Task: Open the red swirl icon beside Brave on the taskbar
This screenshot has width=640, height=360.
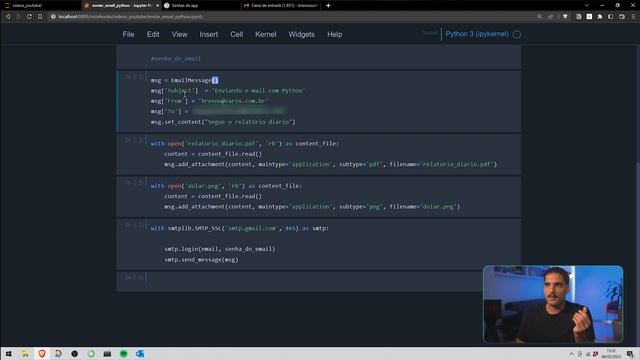Action: (58, 353)
